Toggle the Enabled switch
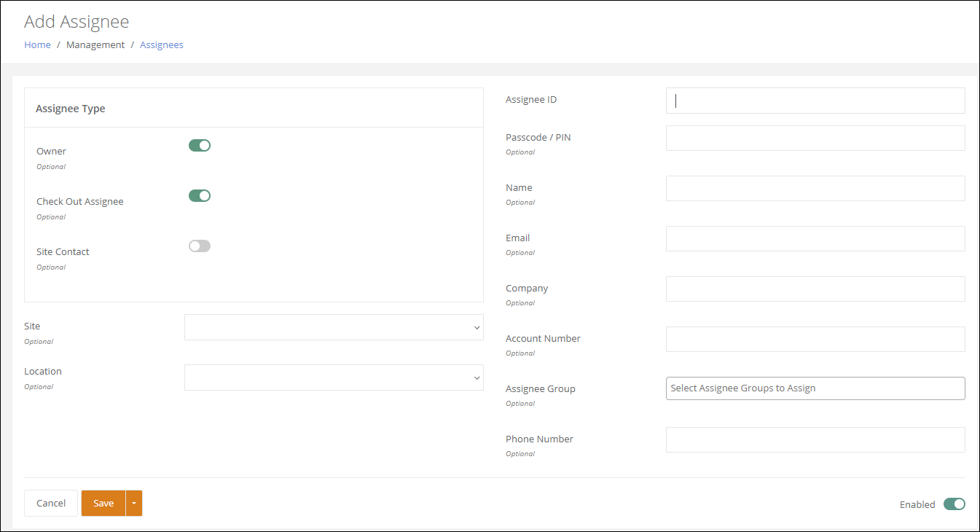The image size is (980, 532). (x=954, y=504)
